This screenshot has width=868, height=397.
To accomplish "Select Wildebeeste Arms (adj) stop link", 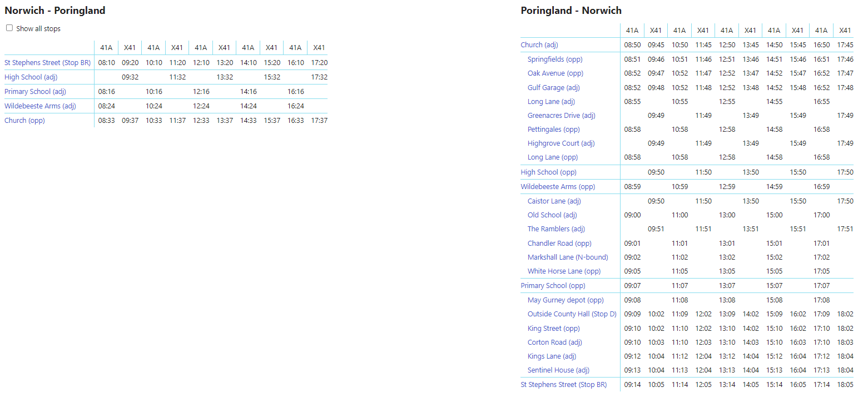I will (40, 106).
